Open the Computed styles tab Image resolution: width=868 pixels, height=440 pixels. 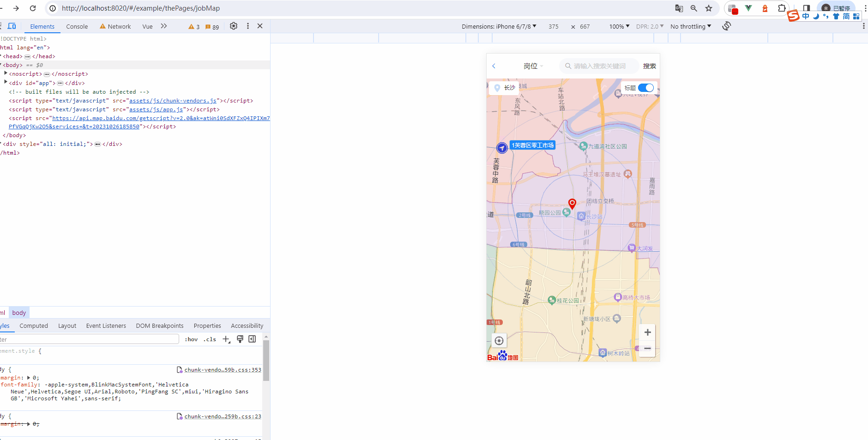(x=34, y=325)
